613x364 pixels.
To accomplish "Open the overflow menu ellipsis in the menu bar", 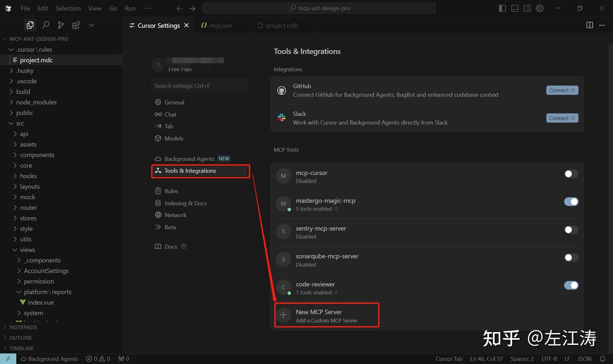I will point(148,8).
